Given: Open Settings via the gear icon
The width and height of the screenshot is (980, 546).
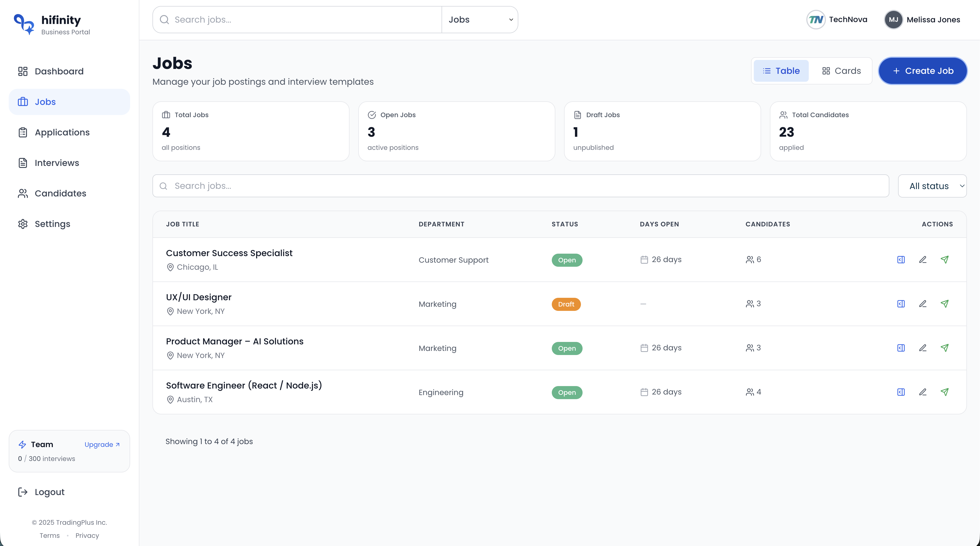Looking at the screenshot, I should pos(22,224).
